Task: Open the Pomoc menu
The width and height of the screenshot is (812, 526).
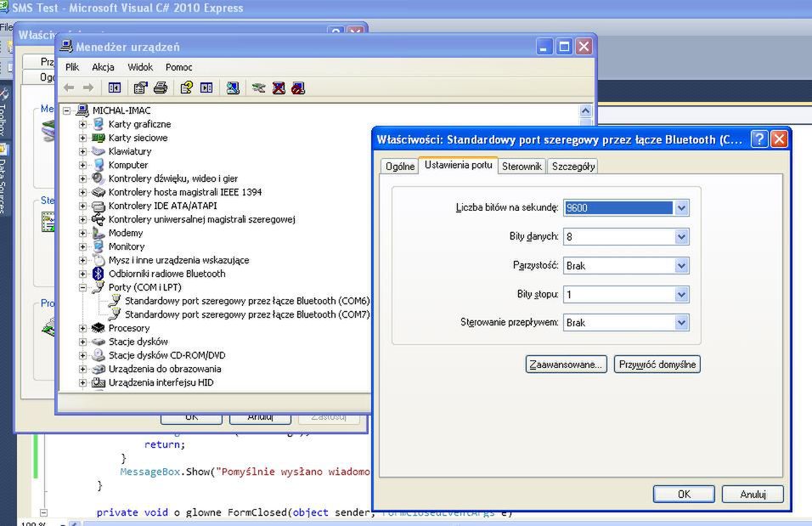Action: (x=178, y=67)
